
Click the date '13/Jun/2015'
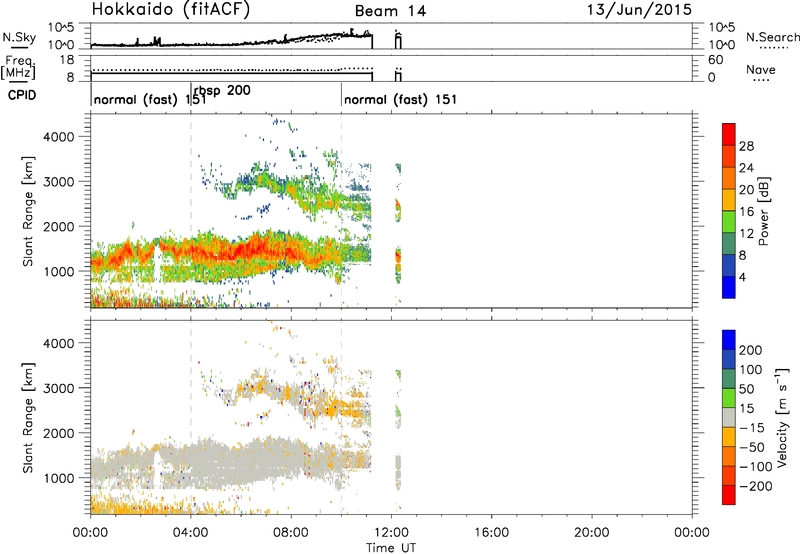[x=639, y=10]
